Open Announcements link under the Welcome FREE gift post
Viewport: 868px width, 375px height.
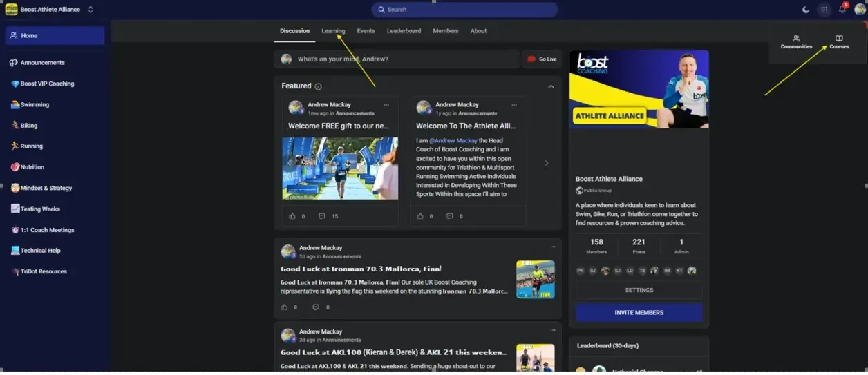355,113
